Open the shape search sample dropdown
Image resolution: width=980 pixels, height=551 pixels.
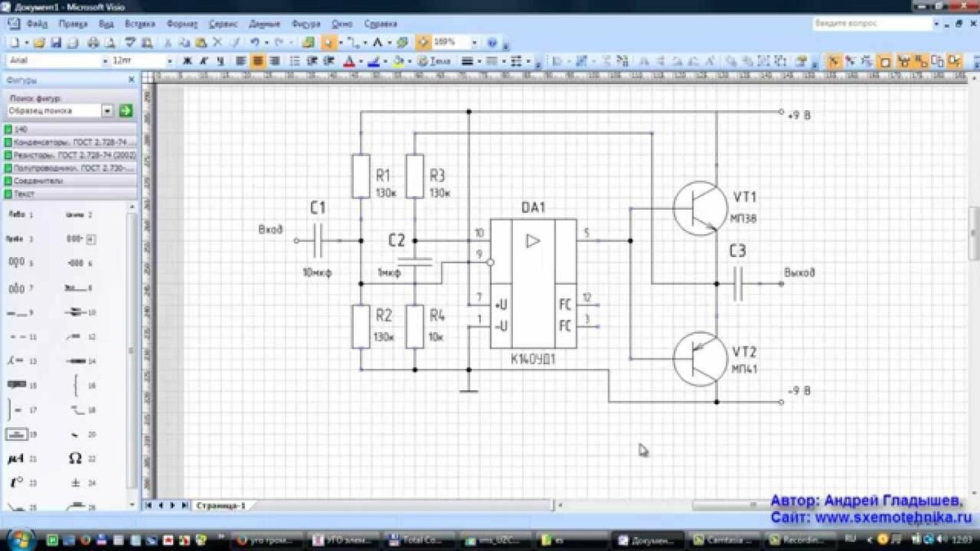tap(107, 110)
